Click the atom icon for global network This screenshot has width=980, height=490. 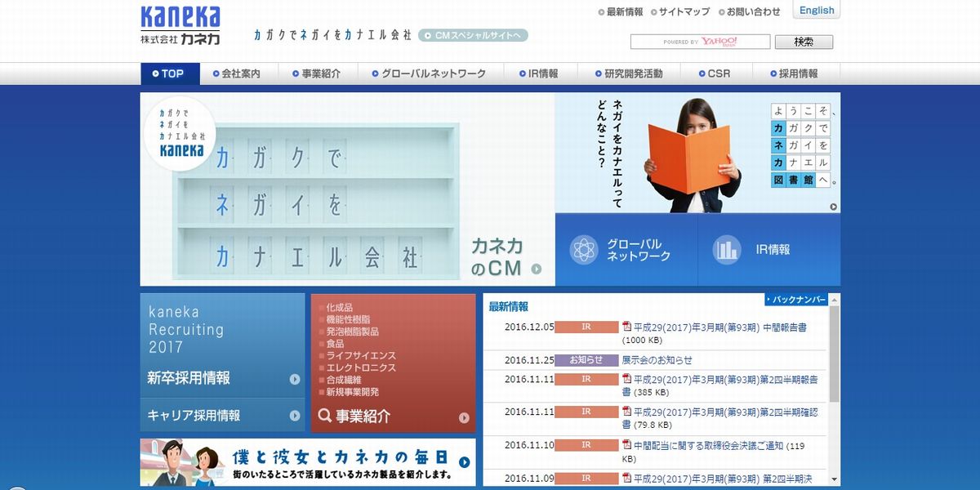584,250
